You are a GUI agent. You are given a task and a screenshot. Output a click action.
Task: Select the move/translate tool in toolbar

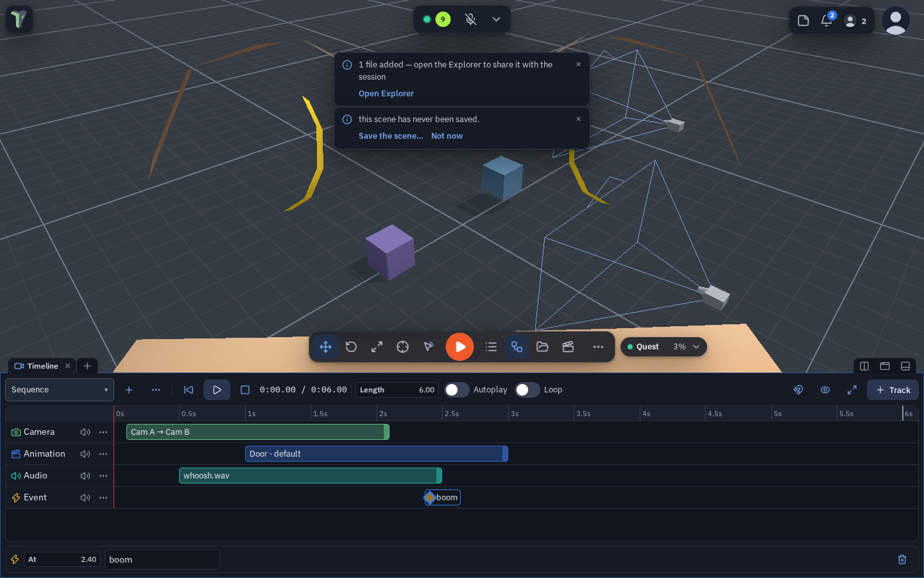[325, 347]
